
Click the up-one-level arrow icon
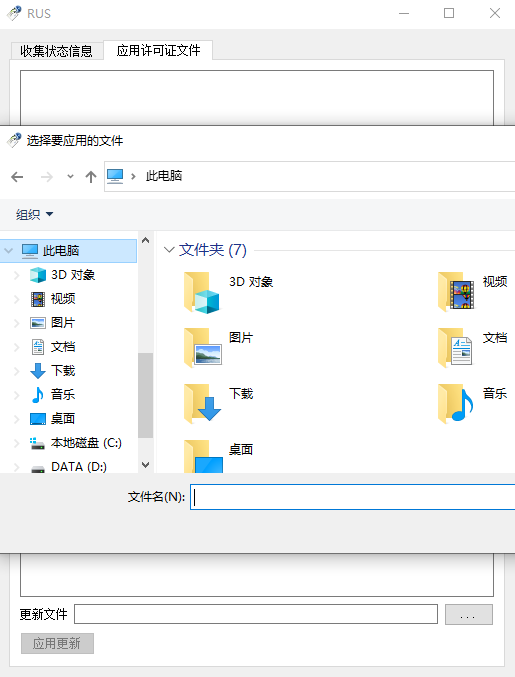point(91,177)
